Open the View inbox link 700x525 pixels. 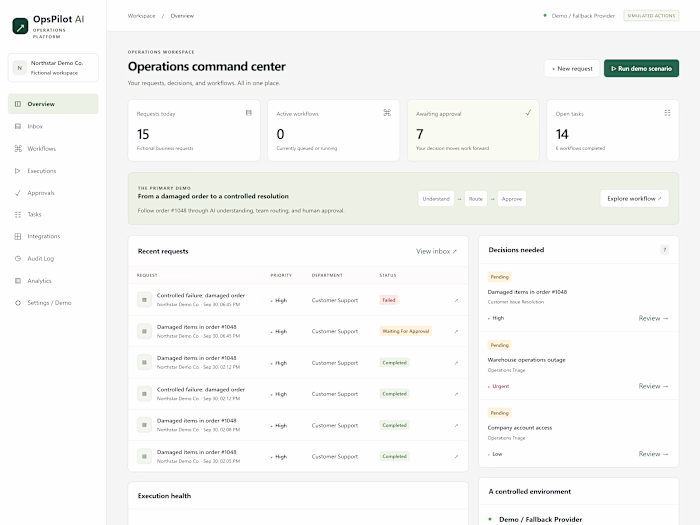(436, 251)
